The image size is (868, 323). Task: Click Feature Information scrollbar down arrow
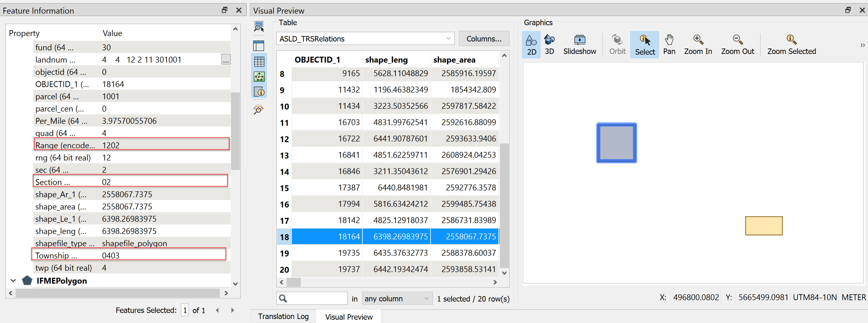(235, 284)
